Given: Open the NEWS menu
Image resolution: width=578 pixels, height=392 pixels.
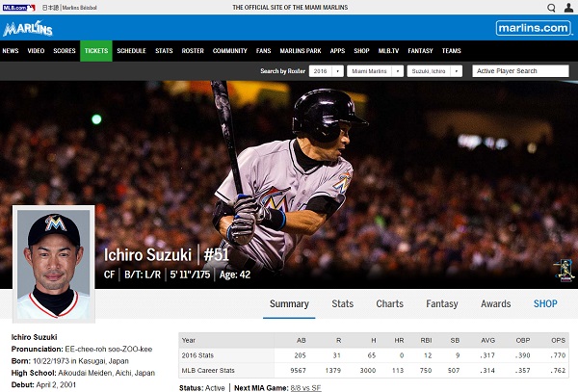Looking at the screenshot, I should [x=11, y=51].
